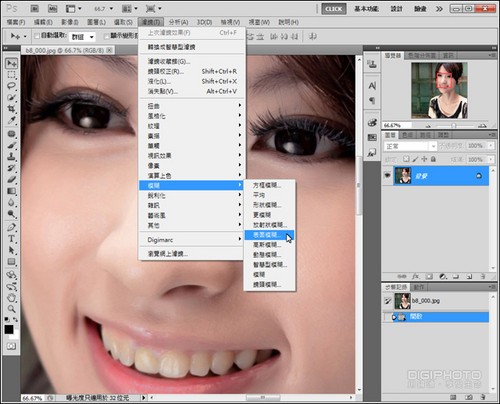This screenshot has height=404, width=500.
Task: Add a layer style with fx icon
Action: 416,277
